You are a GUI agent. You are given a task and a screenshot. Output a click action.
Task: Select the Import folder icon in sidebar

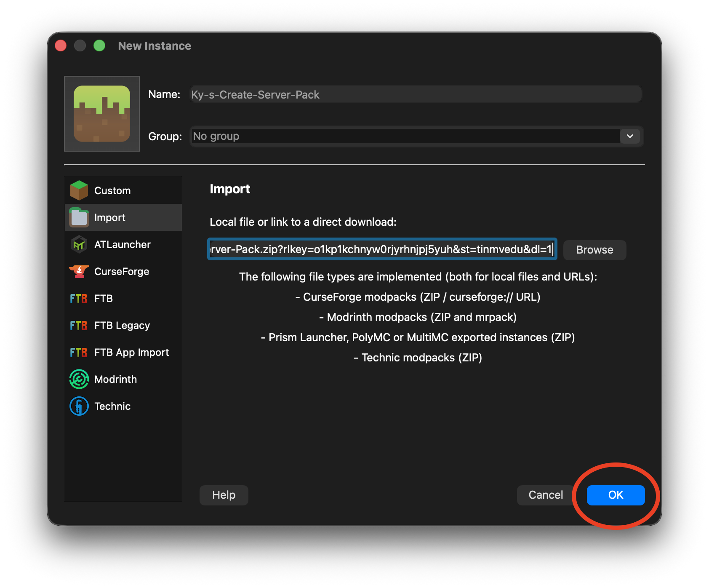[x=79, y=217]
